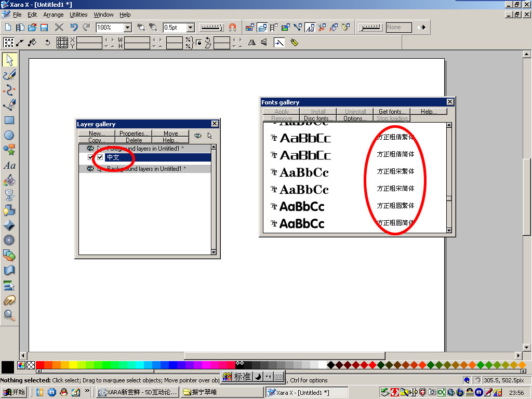Click Options... in the Fonts gallery

pyautogui.click(x=355, y=118)
